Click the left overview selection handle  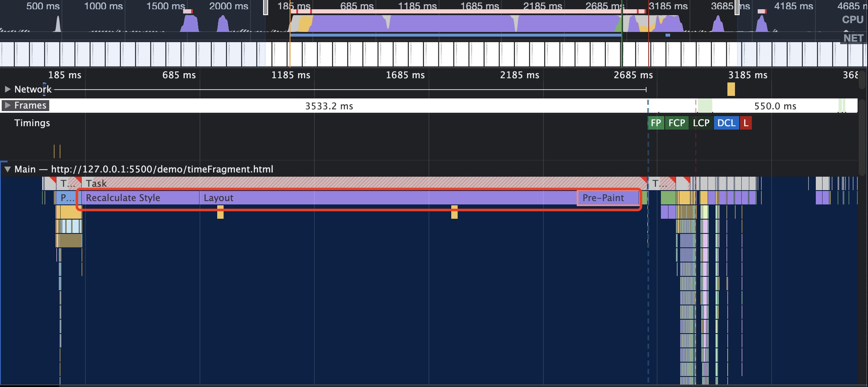point(266,7)
